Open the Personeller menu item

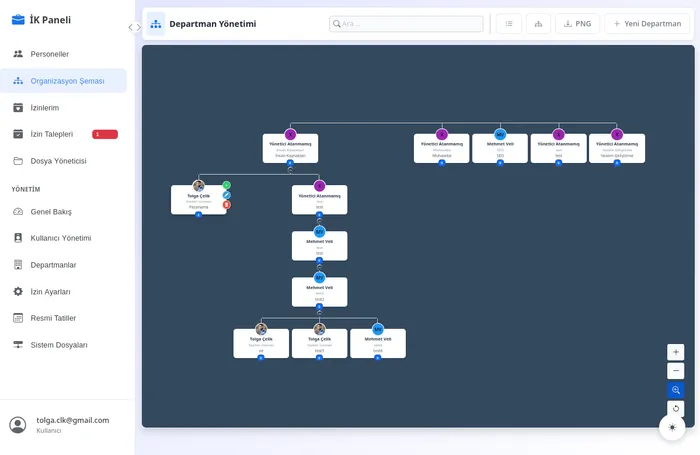[50, 54]
